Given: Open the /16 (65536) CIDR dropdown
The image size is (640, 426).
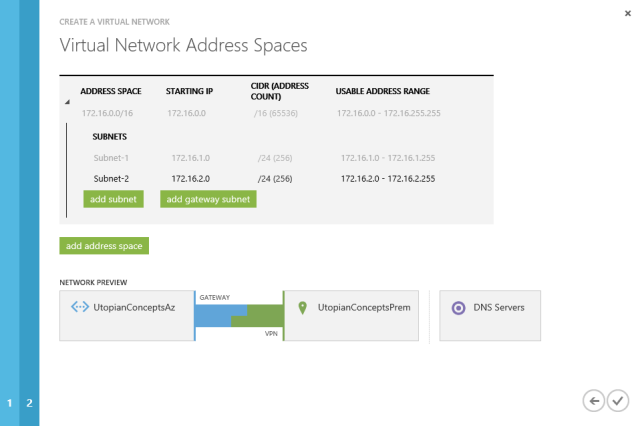Looking at the screenshot, I should coord(276,113).
